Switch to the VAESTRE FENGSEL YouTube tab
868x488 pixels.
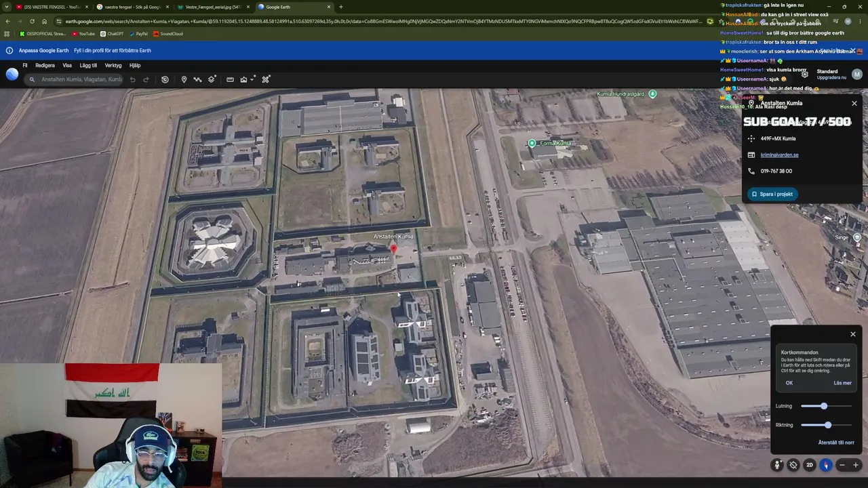point(52,7)
